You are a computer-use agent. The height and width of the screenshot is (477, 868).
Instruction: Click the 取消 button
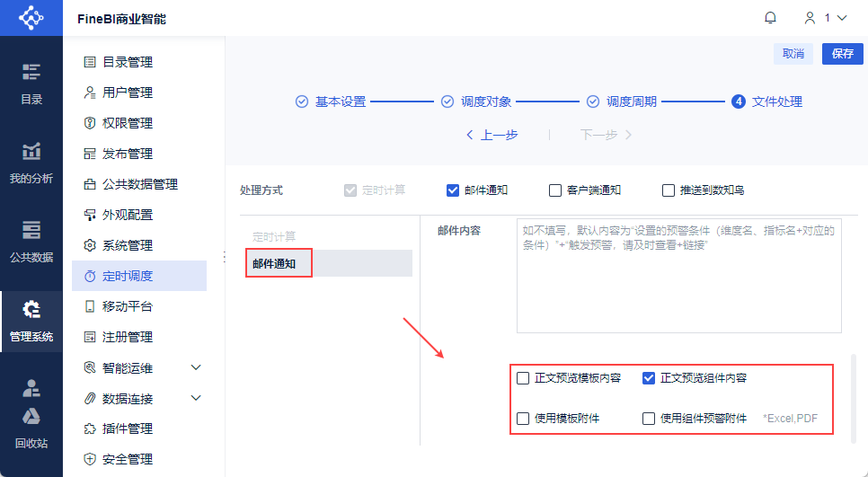coord(793,54)
